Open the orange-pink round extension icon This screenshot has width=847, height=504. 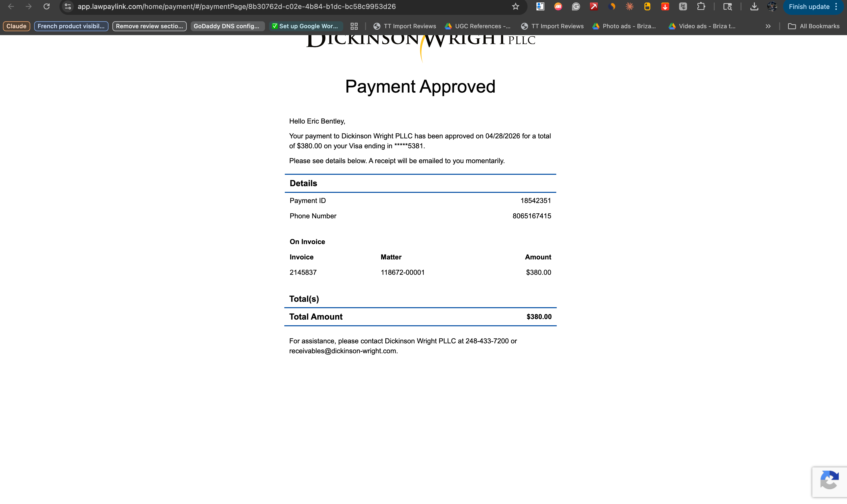[558, 6]
